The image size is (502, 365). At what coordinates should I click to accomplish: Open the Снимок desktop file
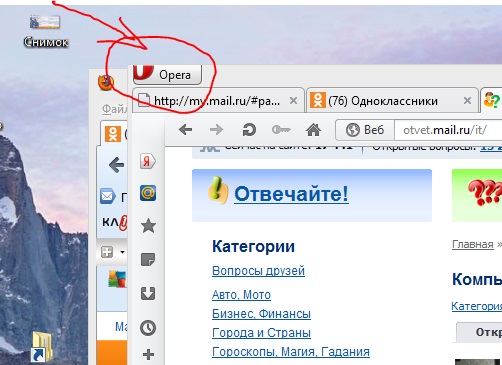(46, 31)
